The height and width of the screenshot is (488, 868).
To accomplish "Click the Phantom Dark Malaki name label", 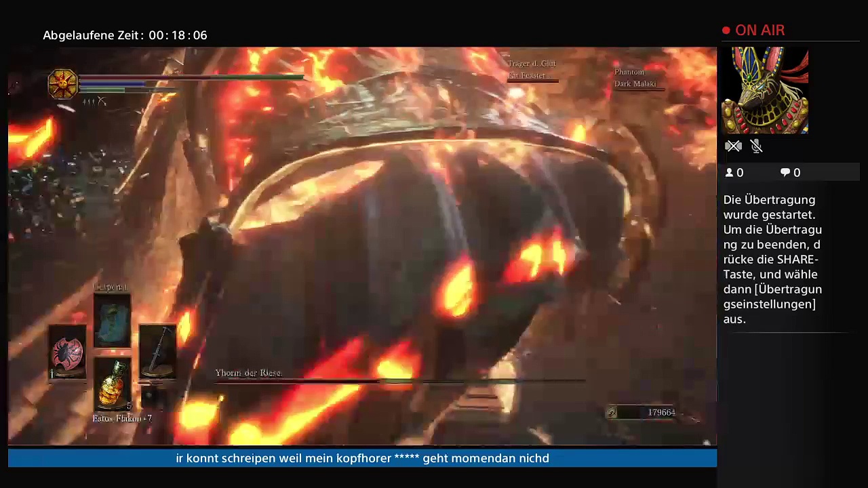I will 635,78.
